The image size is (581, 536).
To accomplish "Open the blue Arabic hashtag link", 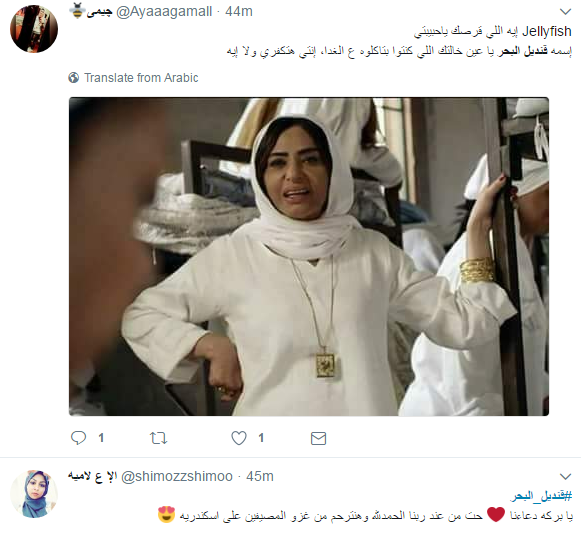I will (541, 496).
